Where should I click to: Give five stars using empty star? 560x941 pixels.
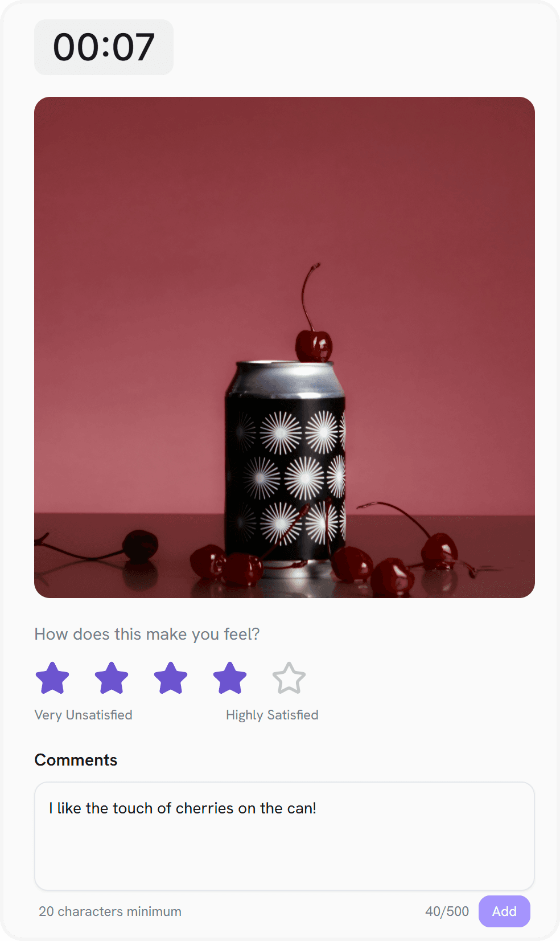(289, 678)
